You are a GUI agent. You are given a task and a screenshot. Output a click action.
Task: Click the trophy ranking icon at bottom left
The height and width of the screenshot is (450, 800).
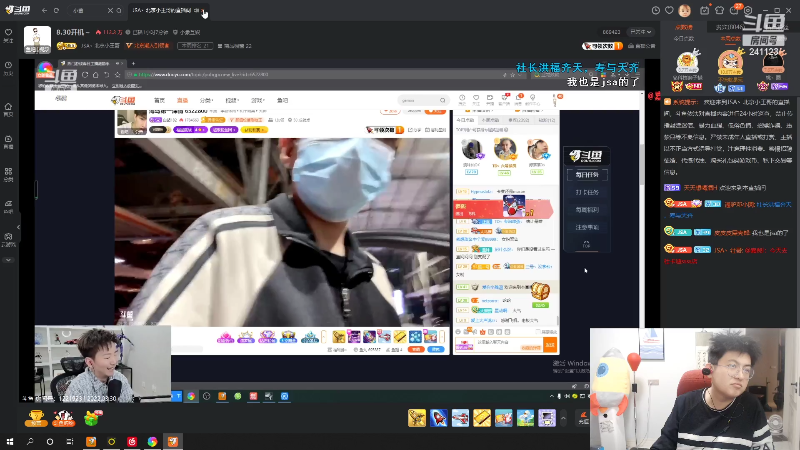(36, 418)
